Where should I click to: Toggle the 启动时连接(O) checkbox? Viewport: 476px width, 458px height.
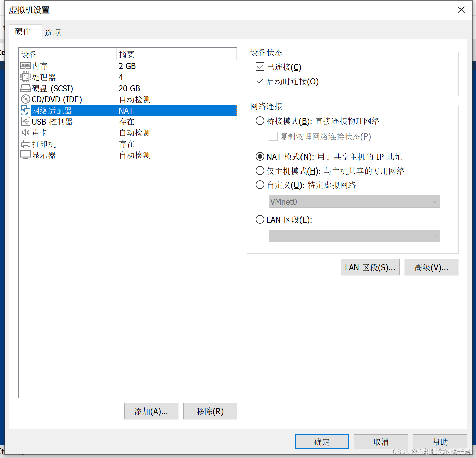coord(260,81)
